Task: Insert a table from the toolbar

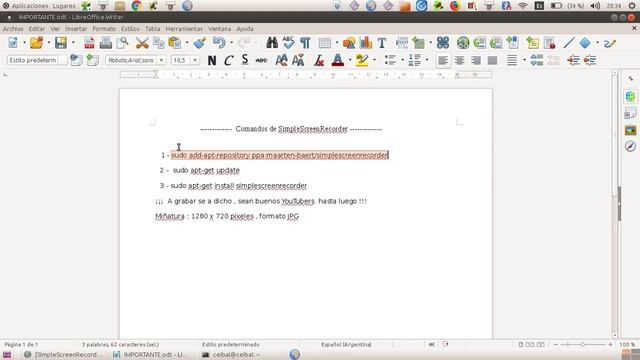Action: (325, 42)
